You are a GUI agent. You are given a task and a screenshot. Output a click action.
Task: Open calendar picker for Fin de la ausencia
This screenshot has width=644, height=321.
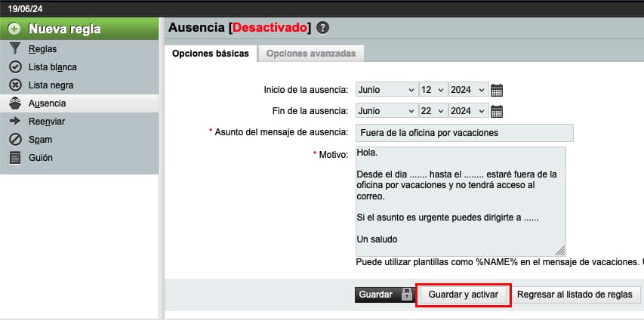pos(497,112)
